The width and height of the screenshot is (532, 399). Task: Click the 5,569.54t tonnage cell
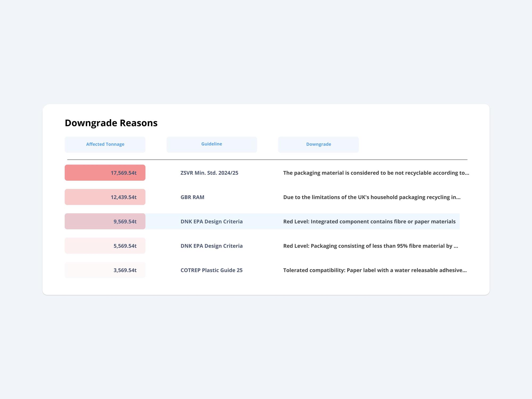coord(105,246)
